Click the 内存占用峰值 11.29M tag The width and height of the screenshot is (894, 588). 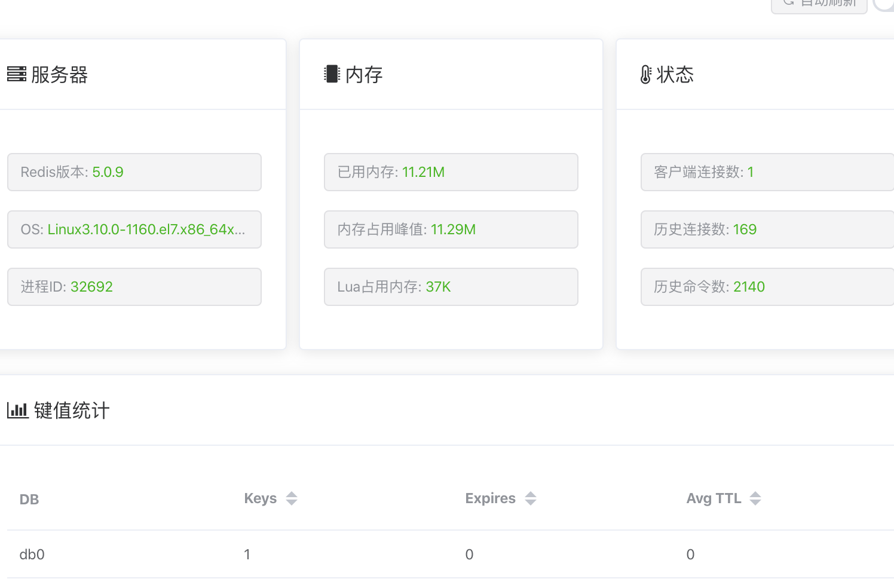[x=451, y=229]
